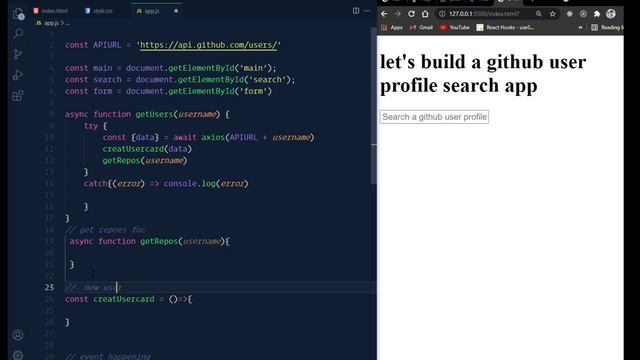Open the editor more actions menu
640x360 pixels.
point(367,11)
